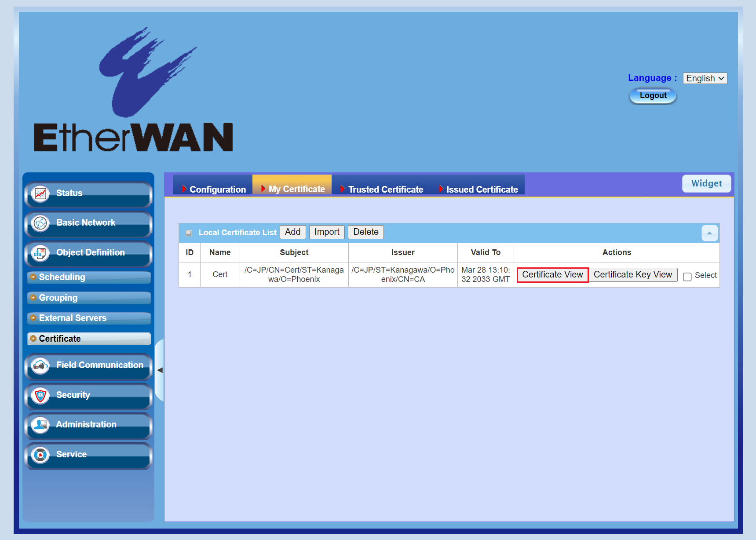Collapse the Local Certificate List panel
This screenshot has width=756, height=540.
coord(709,233)
